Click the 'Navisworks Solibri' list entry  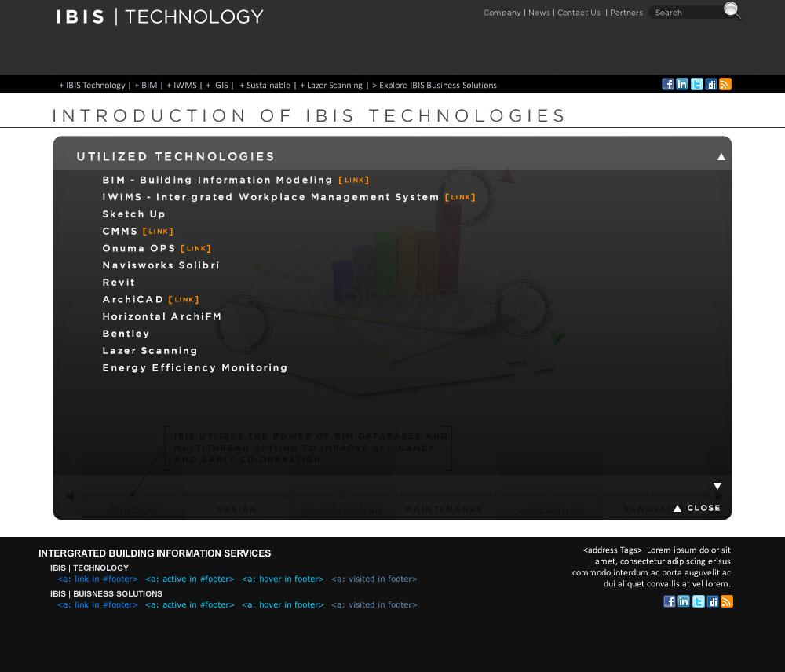coord(161,265)
